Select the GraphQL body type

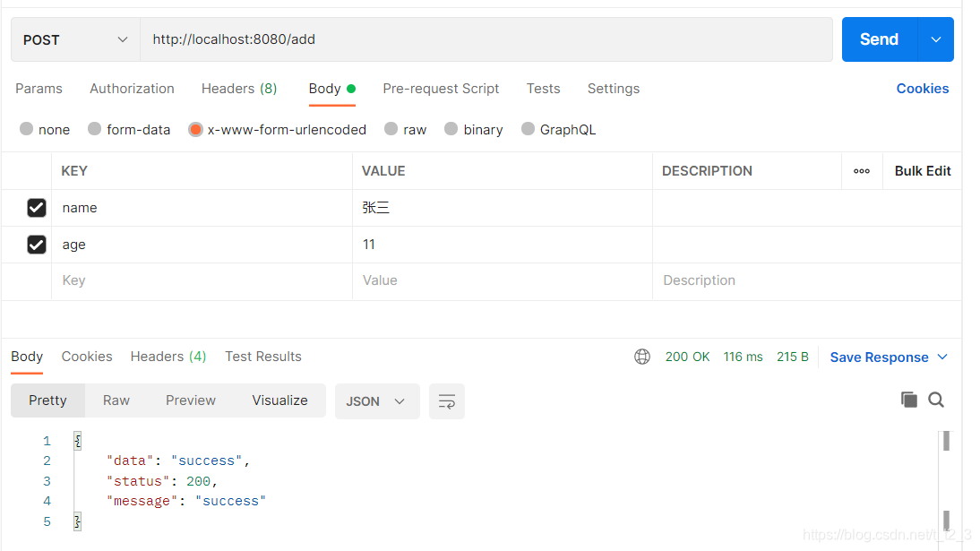[x=529, y=129]
